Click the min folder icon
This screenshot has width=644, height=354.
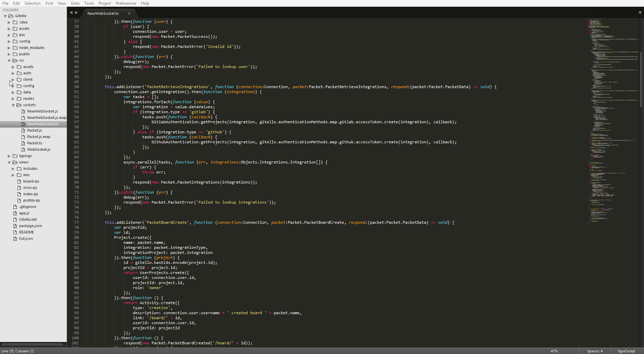(x=19, y=175)
